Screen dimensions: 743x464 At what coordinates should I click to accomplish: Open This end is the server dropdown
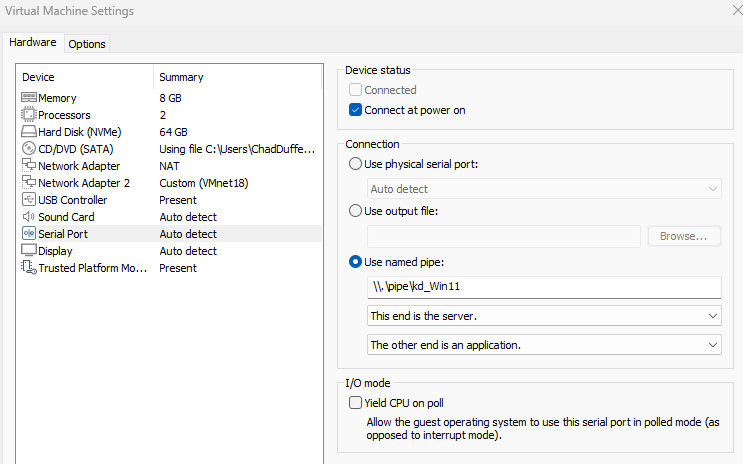pos(544,316)
